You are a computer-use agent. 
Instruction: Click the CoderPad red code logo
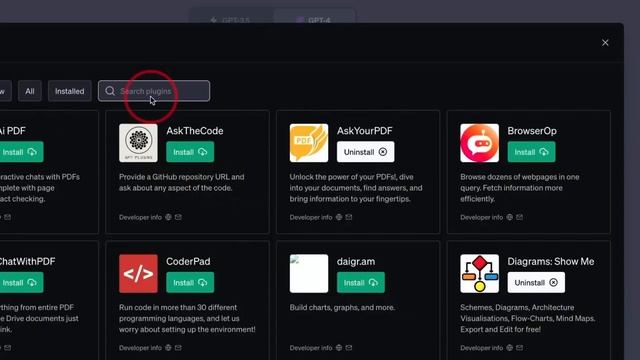point(138,273)
